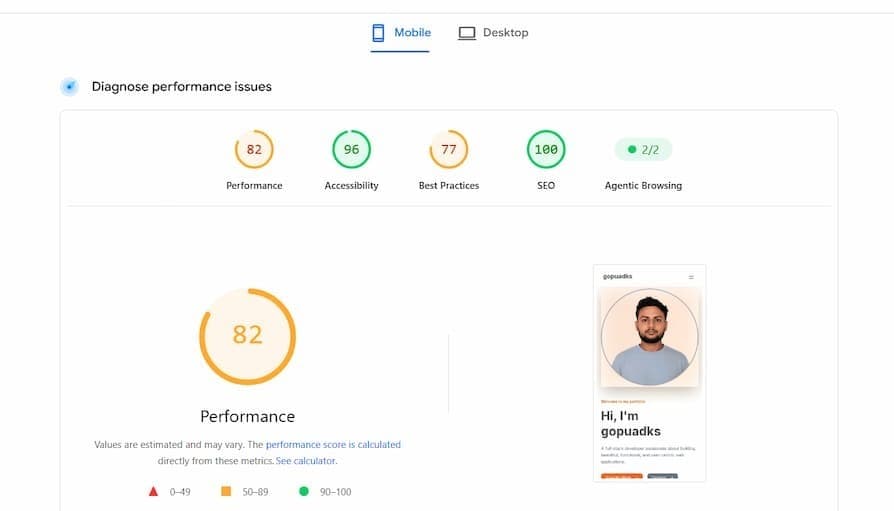Click the red triangle 0–49 legend marker
The width and height of the screenshot is (894, 511).
pos(153,491)
